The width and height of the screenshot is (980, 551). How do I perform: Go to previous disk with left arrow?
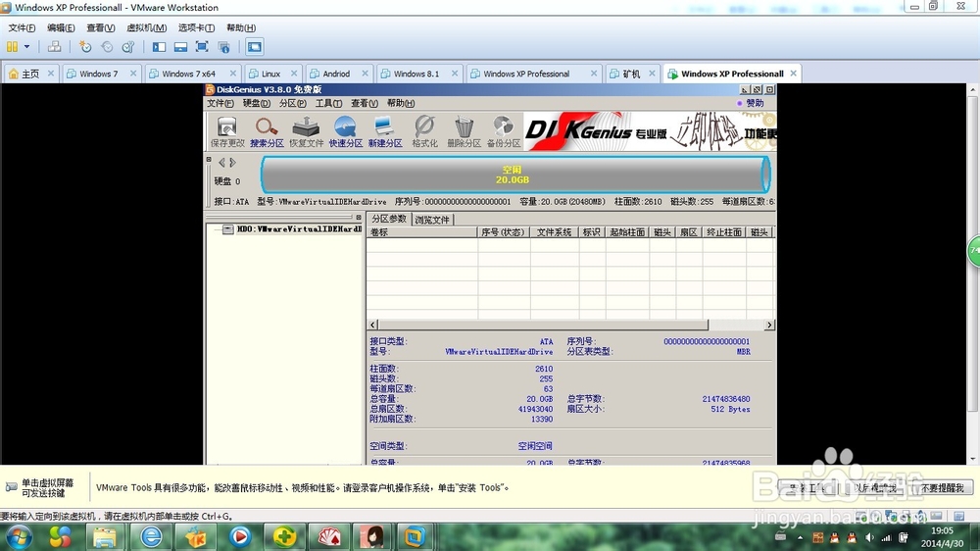tap(221, 163)
